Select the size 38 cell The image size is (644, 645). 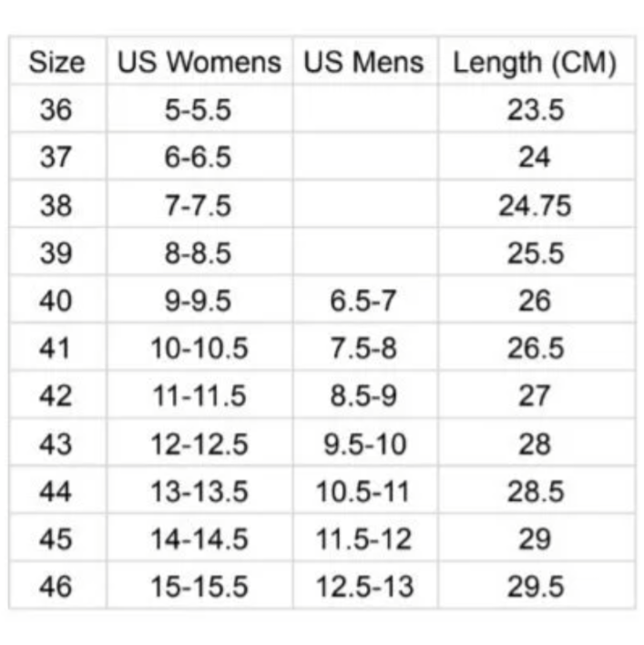[56, 206]
